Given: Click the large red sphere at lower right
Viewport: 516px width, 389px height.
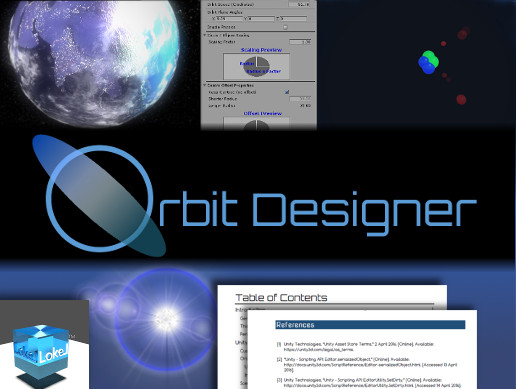Looking at the screenshot, I should (x=461, y=99).
